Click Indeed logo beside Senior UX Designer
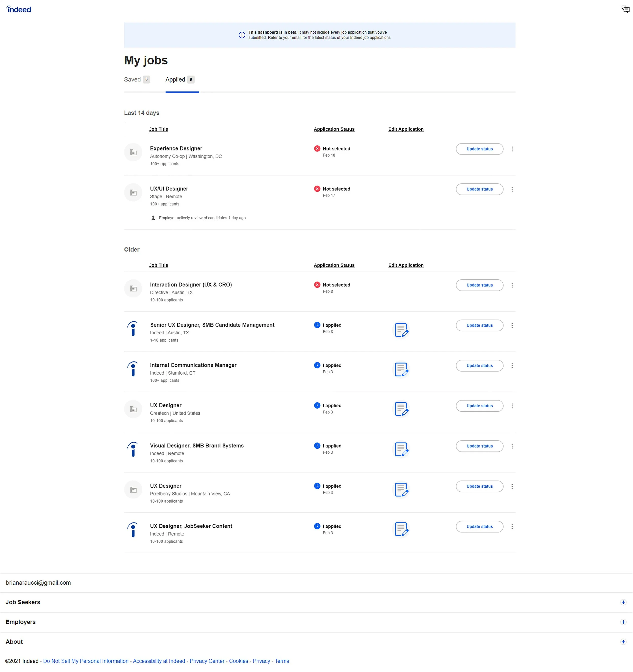Screen dimensions: 633x672 pos(132,329)
